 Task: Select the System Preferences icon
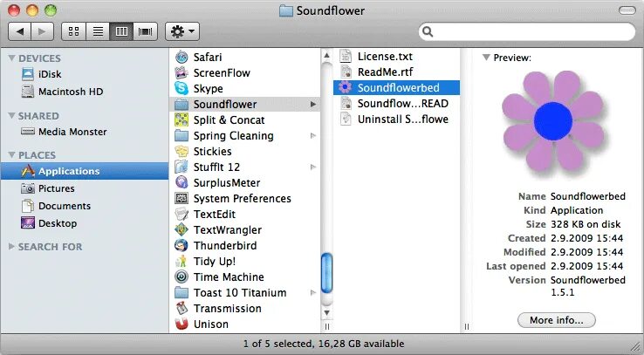pos(182,198)
